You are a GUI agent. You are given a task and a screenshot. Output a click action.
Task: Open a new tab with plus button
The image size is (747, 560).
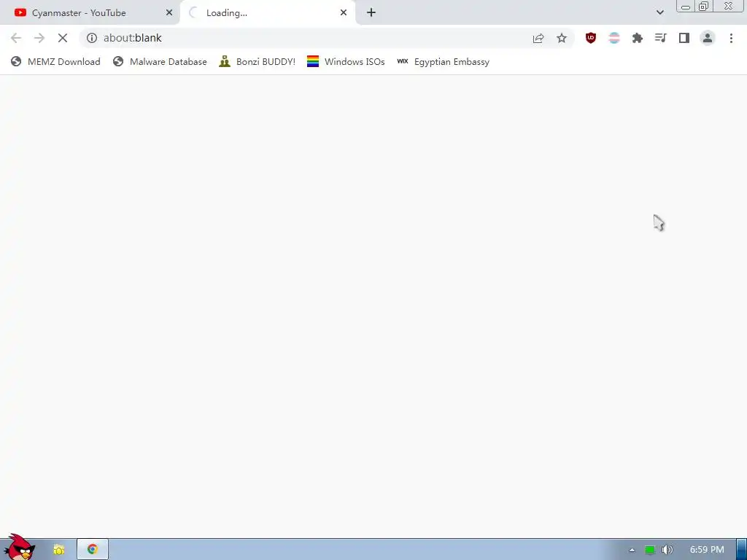(x=371, y=13)
